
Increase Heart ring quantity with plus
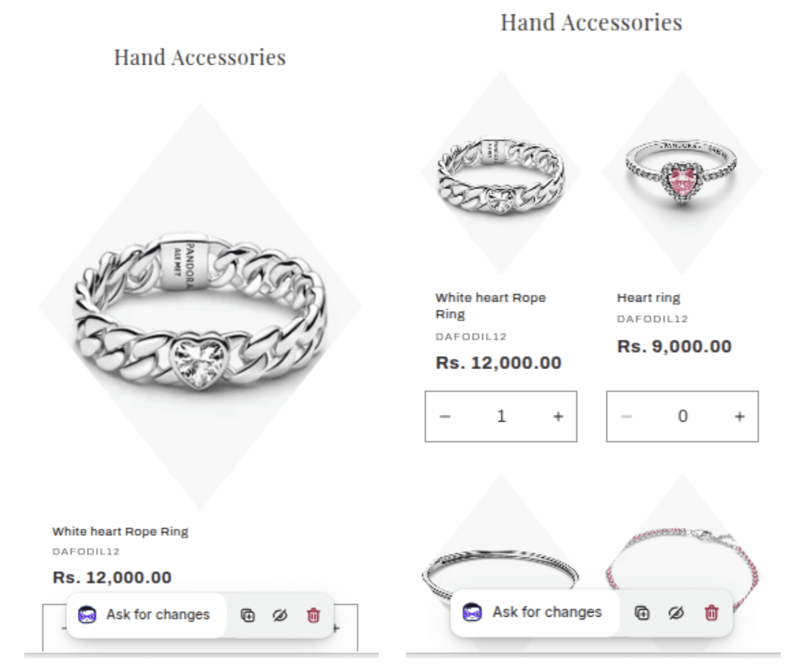point(740,416)
